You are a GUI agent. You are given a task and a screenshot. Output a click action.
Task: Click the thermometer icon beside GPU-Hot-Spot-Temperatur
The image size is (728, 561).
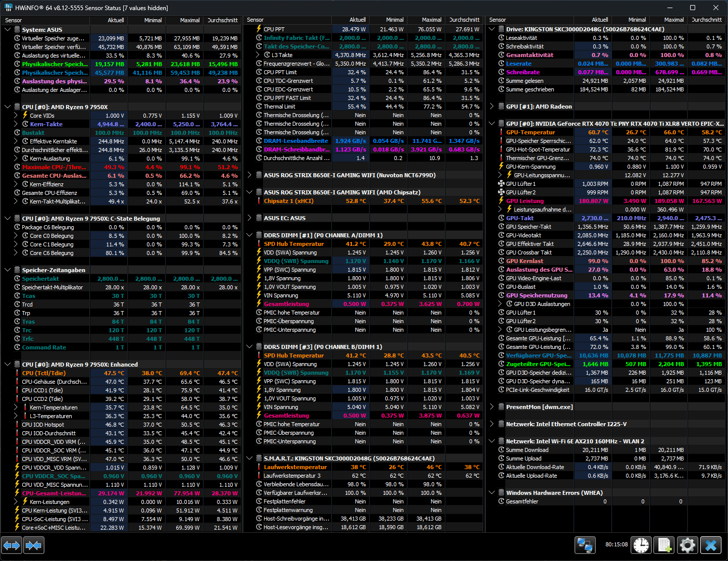pyautogui.click(x=501, y=149)
